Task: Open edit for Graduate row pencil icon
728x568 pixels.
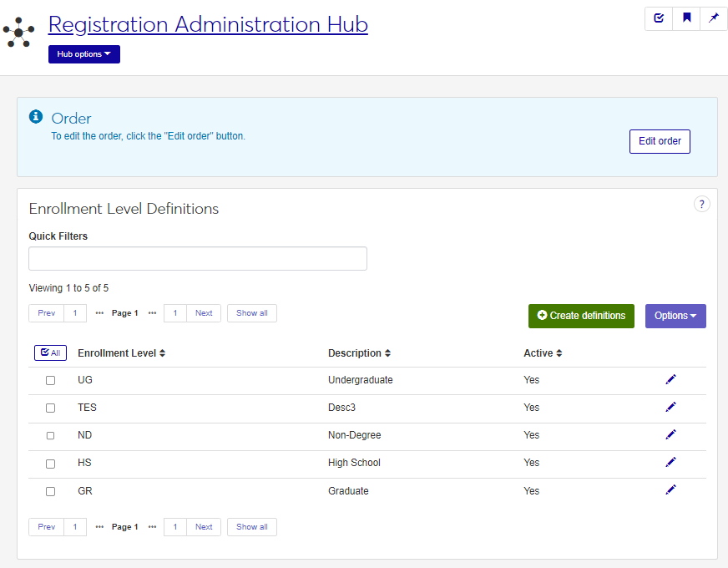Action: [x=670, y=489]
